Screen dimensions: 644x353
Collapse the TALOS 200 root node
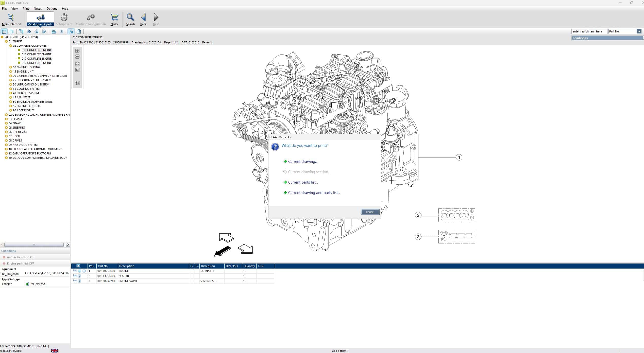point(2,37)
